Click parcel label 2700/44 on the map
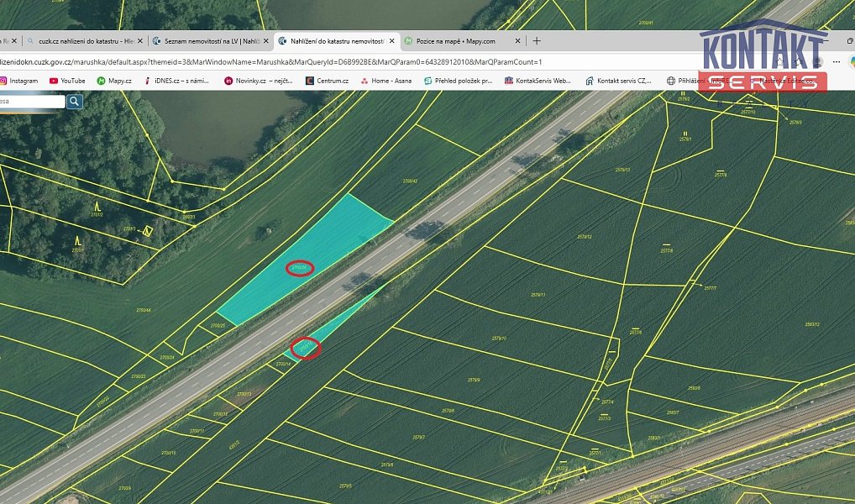The image size is (855, 504). click(x=144, y=310)
